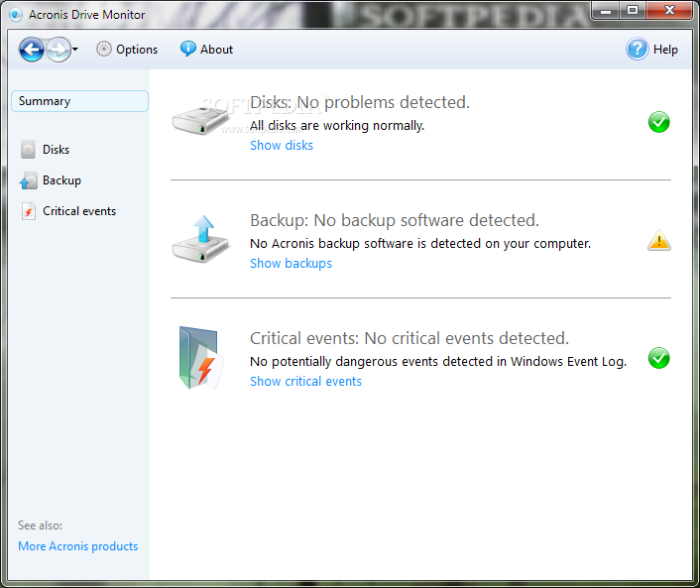This screenshot has width=700, height=588.
Task: Click the Show critical events link
Action: click(x=305, y=382)
